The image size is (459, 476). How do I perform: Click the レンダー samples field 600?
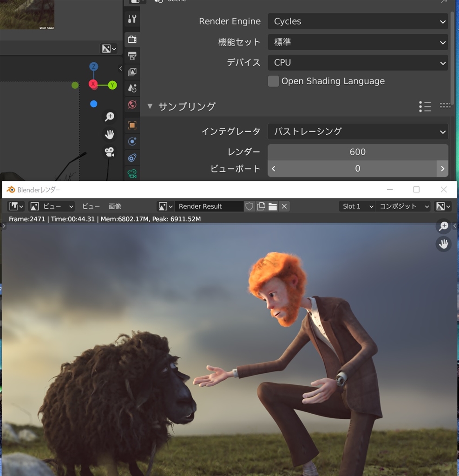click(x=358, y=152)
